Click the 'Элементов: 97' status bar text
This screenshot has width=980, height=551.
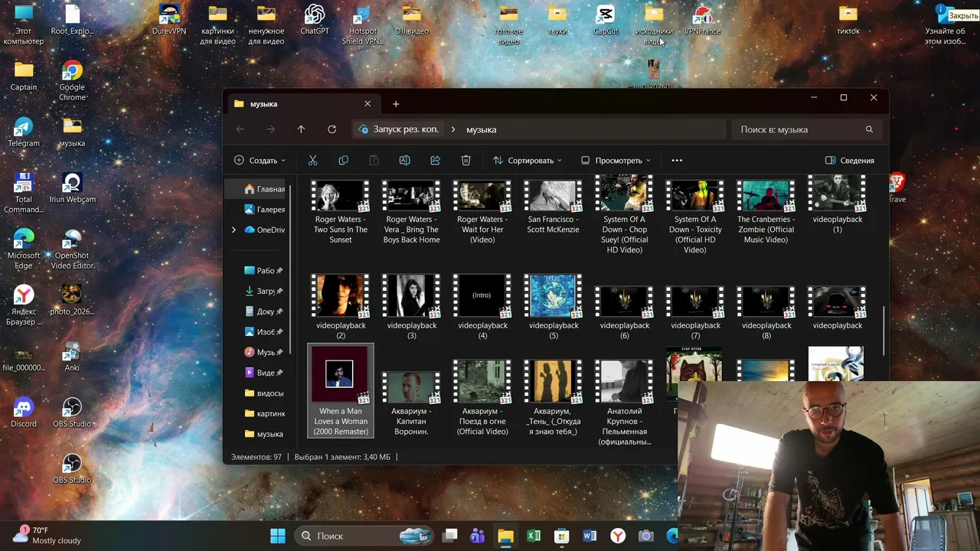click(256, 457)
